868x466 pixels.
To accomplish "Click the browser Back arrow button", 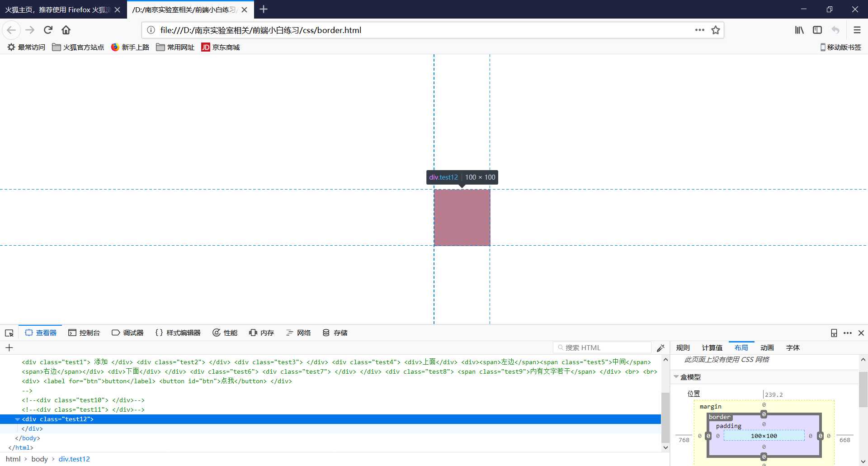I will click(11, 30).
